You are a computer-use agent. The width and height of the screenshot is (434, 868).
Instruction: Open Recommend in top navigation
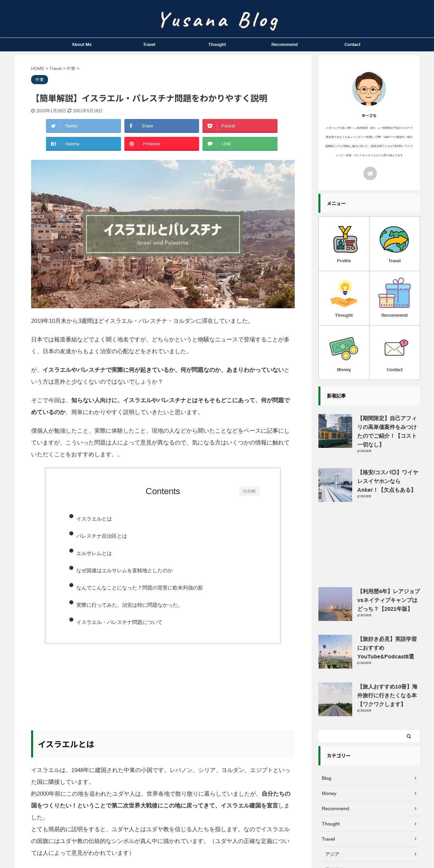[285, 45]
